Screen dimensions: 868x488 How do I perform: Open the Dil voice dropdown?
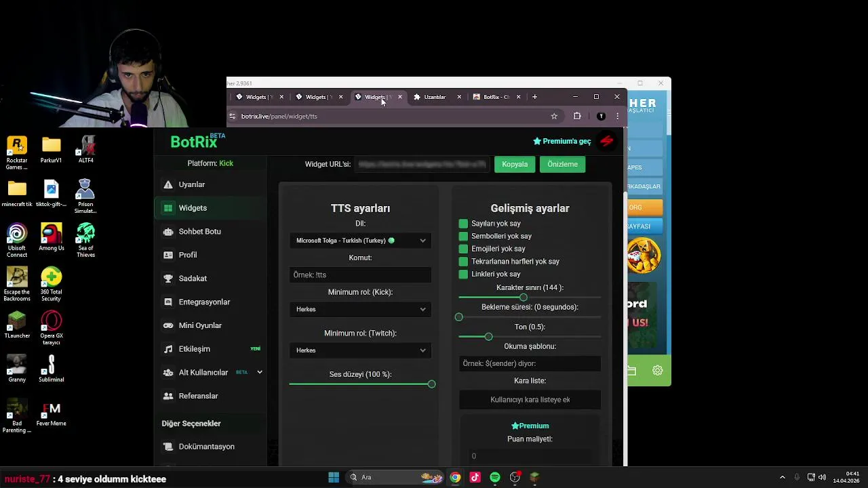click(x=360, y=241)
